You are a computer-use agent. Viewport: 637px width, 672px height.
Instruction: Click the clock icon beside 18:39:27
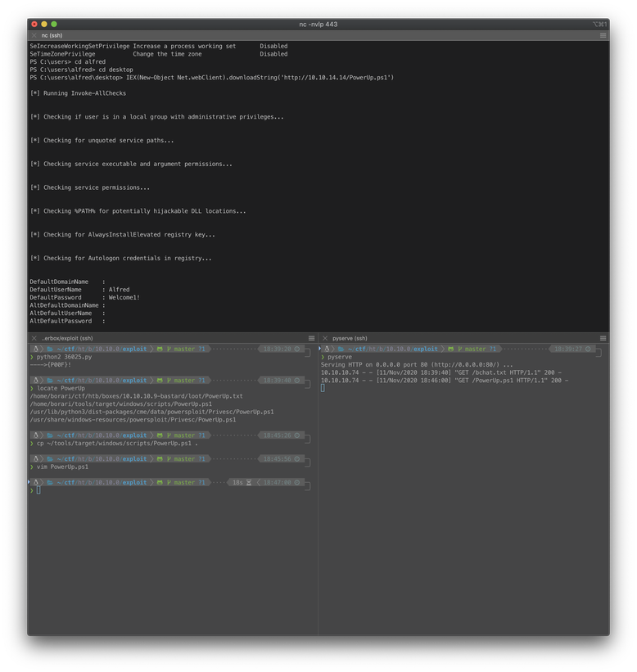(x=588, y=349)
